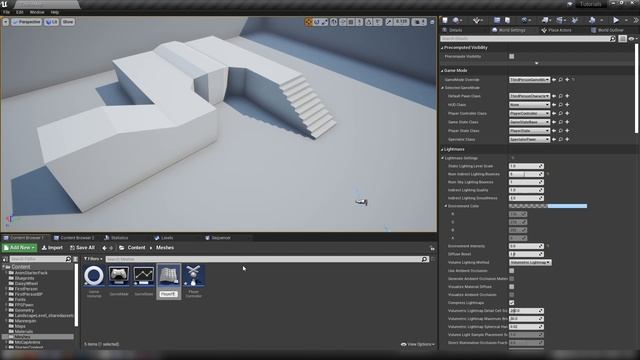Toggle Precompute Visibility checkbox
This screenshot has height=360, width=640.
click(511, 56)
